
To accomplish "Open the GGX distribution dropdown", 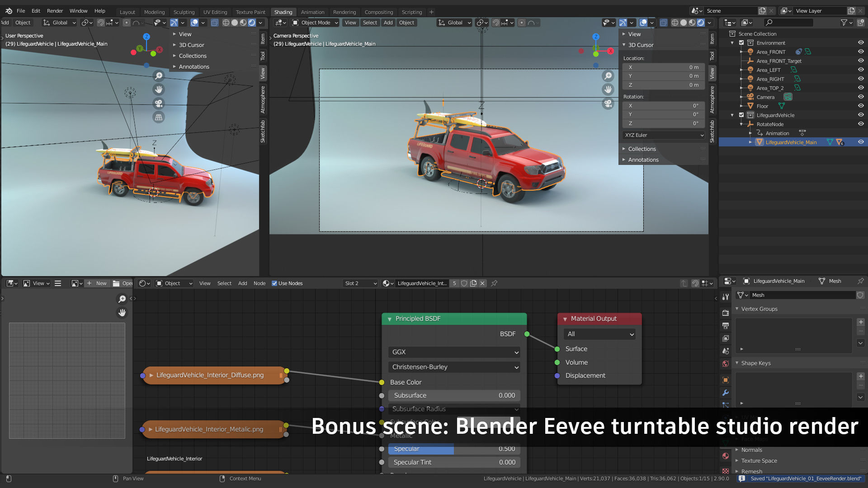I will [x=454, y=352].
